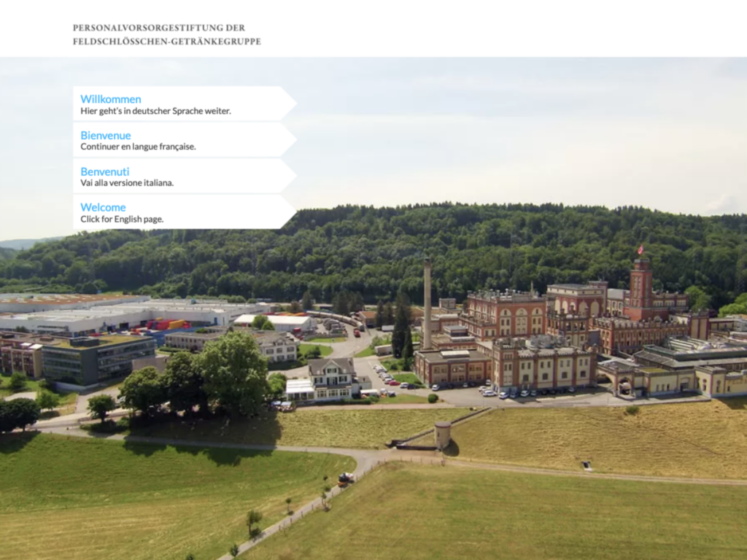Choose the Benvenuti Italian heading

point(105,171)
